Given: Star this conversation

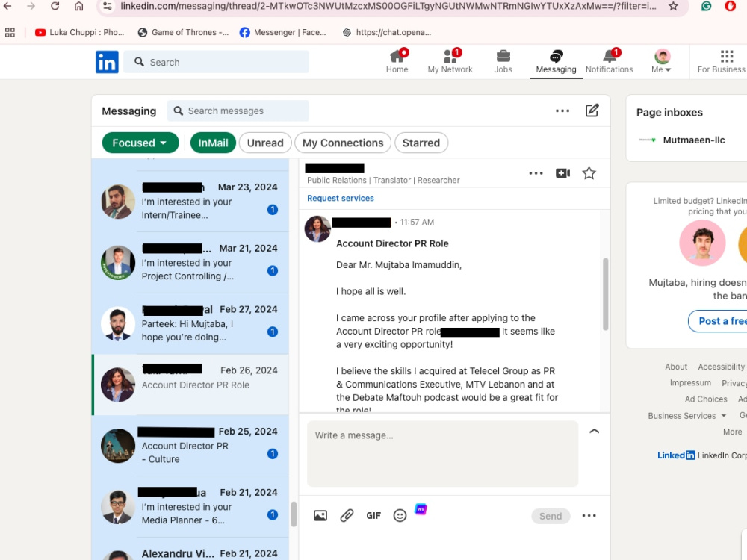Looking at the screenshot, I should tap(589, 173).
